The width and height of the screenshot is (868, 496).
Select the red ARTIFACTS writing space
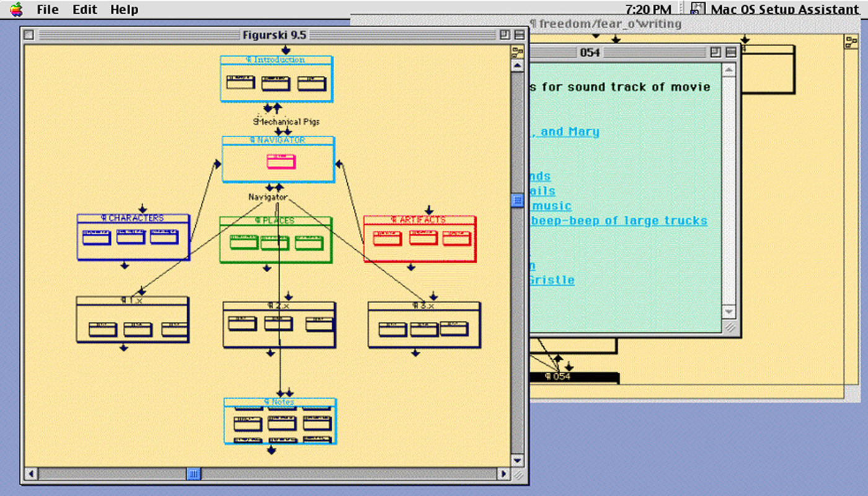click(x=420, y=239)
